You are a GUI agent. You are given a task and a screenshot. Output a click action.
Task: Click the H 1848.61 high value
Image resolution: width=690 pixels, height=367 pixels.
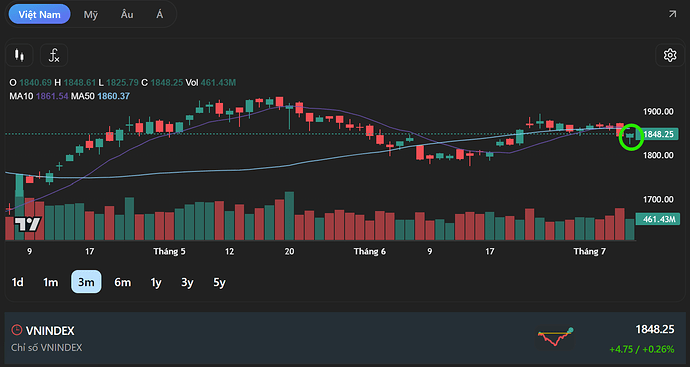tap(75, 82)
